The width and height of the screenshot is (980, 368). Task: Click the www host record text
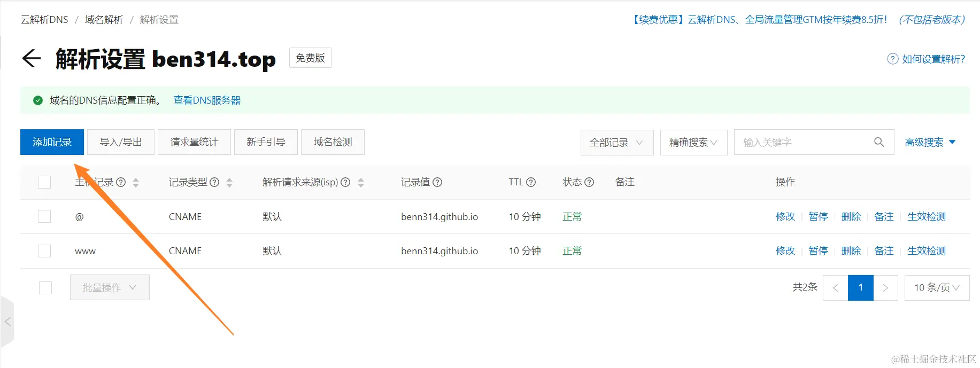85,251
